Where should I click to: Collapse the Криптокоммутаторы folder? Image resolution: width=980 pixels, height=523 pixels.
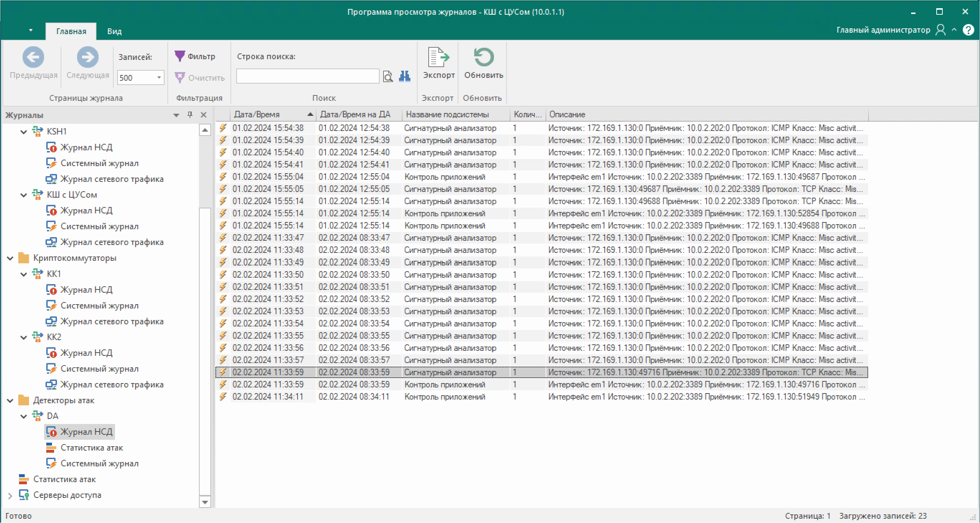(x=10, y=258)
